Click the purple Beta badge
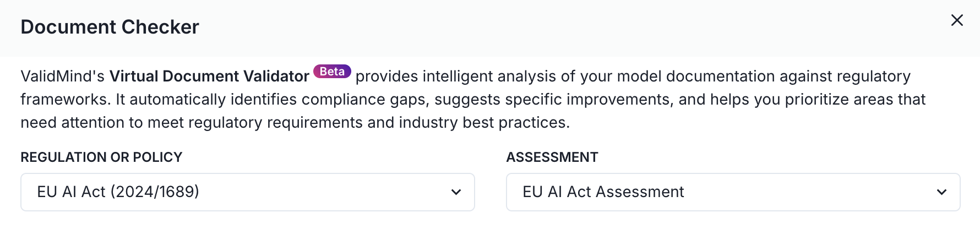Viewport: 980px width, 229px height. pos(332,72)
